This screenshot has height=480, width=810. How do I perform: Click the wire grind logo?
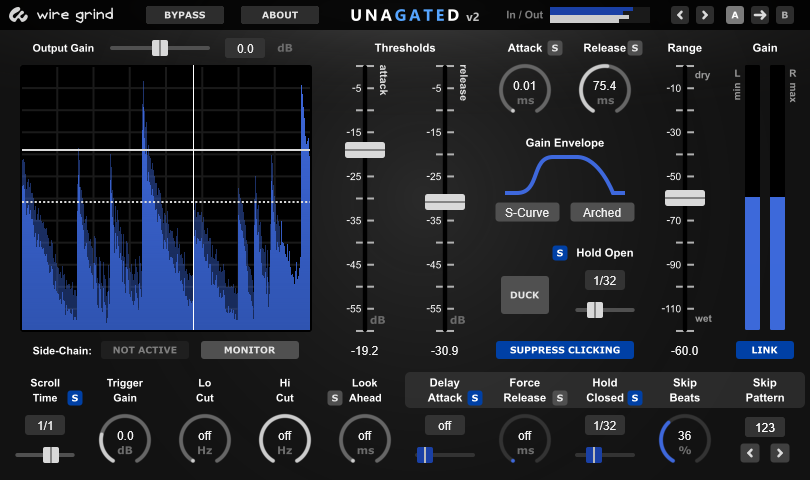pos(60,15)
